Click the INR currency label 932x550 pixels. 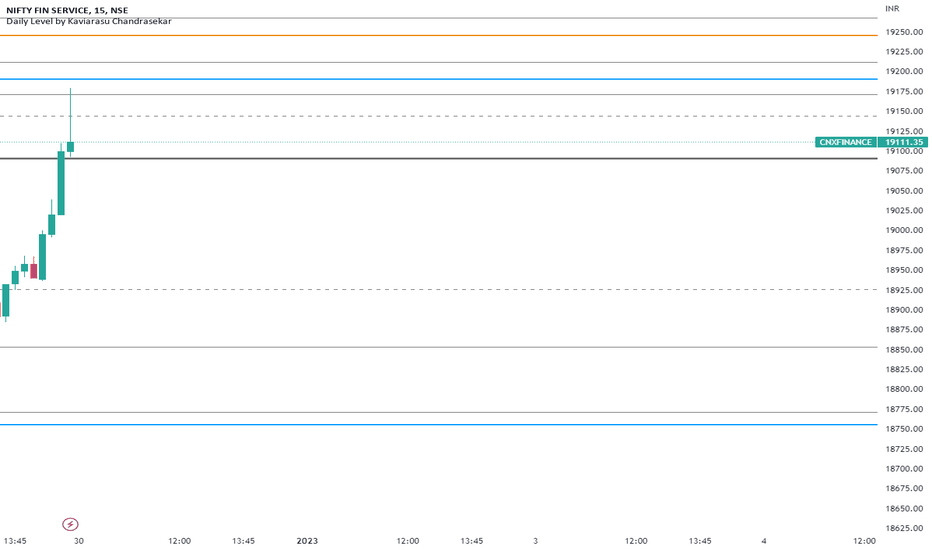tap(892, 9)
